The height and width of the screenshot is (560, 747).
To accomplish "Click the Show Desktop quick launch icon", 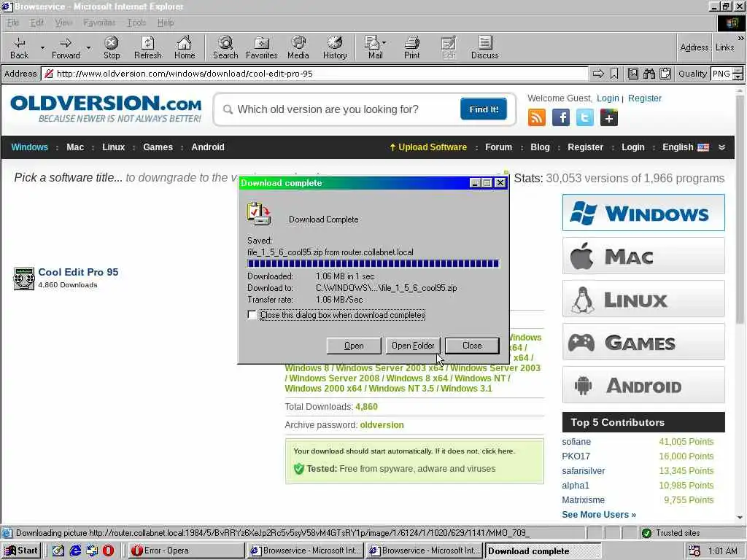I will (58, 551).
